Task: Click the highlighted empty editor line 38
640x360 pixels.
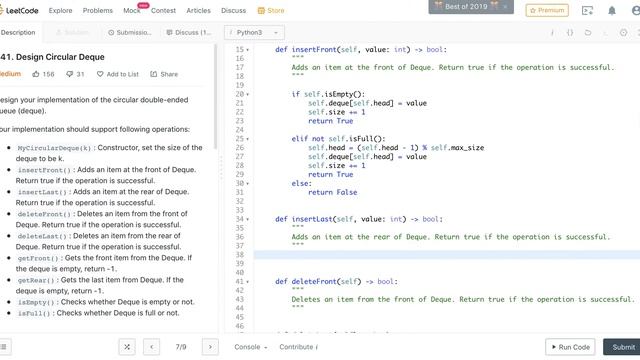Action: pos(447,255)
